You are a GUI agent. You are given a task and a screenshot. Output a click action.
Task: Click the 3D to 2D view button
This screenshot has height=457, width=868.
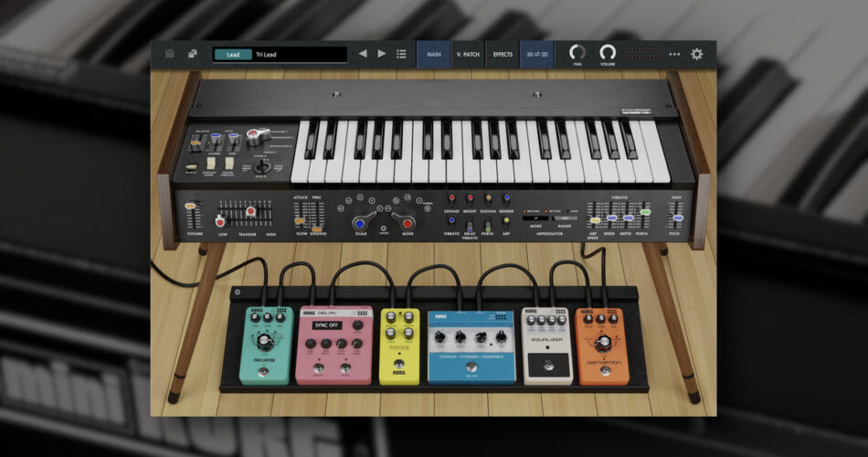point(536,54)
